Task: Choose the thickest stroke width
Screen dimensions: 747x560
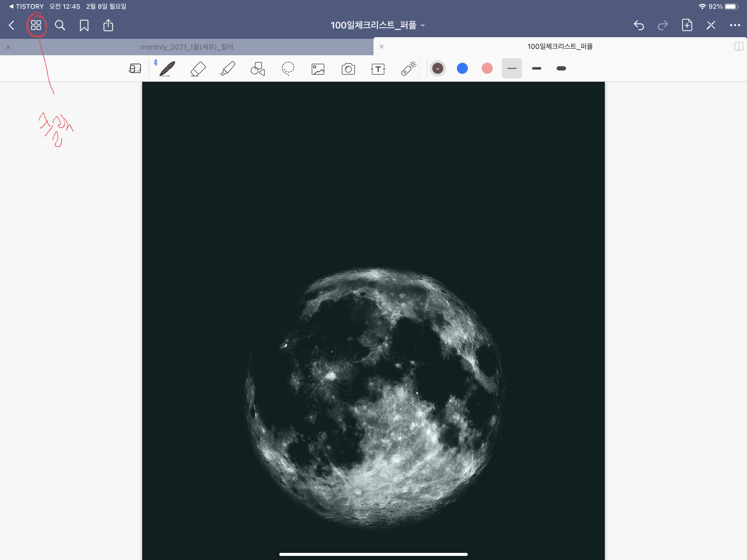Action: pos(561,69)
